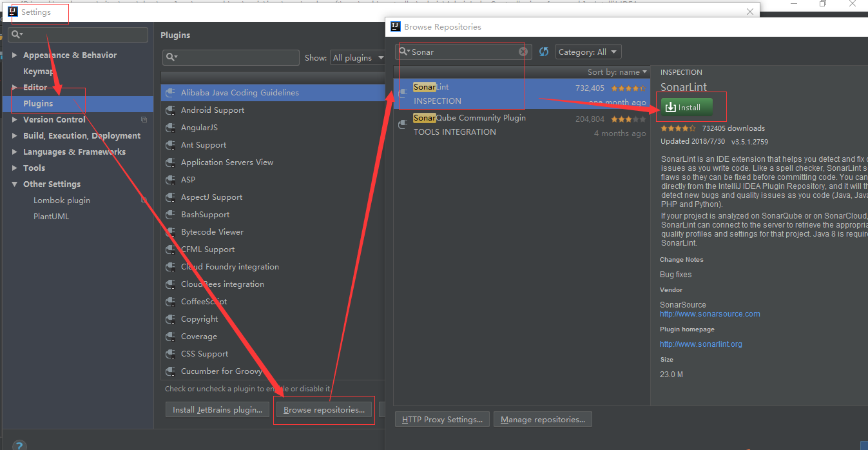Select SonarQube Community Plugin result

click(x=522, y=125)
